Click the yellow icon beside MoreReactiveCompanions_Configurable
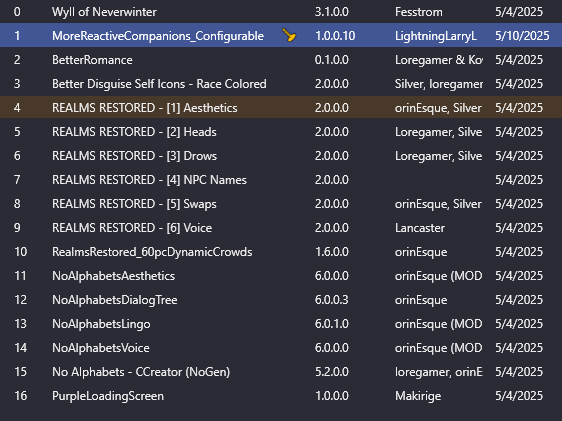Image resolution: width=562 pixels, height=421 pixels. coord(289,35)
